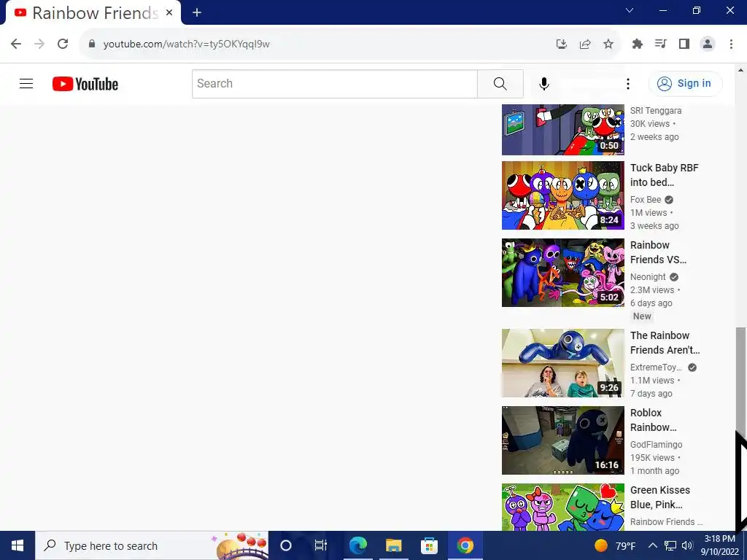Expand the tab search chevron in title bar
This screenshot has height=560, width=747.
tap(630, 10)
